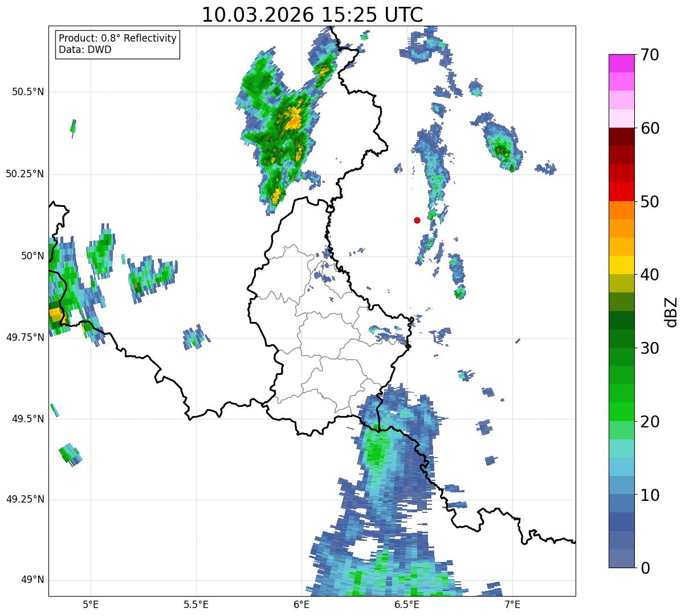685x616 pixels.
Task: Click the title "10.03.2026 15:25 UTC"
Action: point(312,15)
